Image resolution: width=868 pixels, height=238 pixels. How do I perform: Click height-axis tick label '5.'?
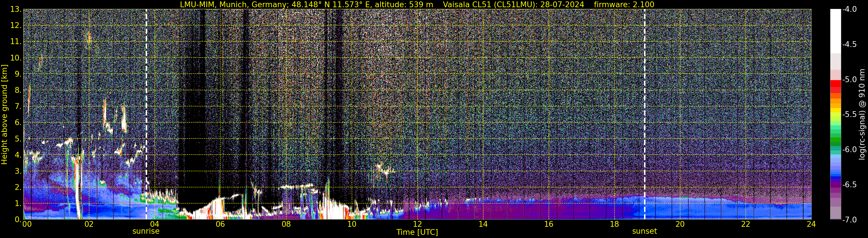tap(18, 139)
